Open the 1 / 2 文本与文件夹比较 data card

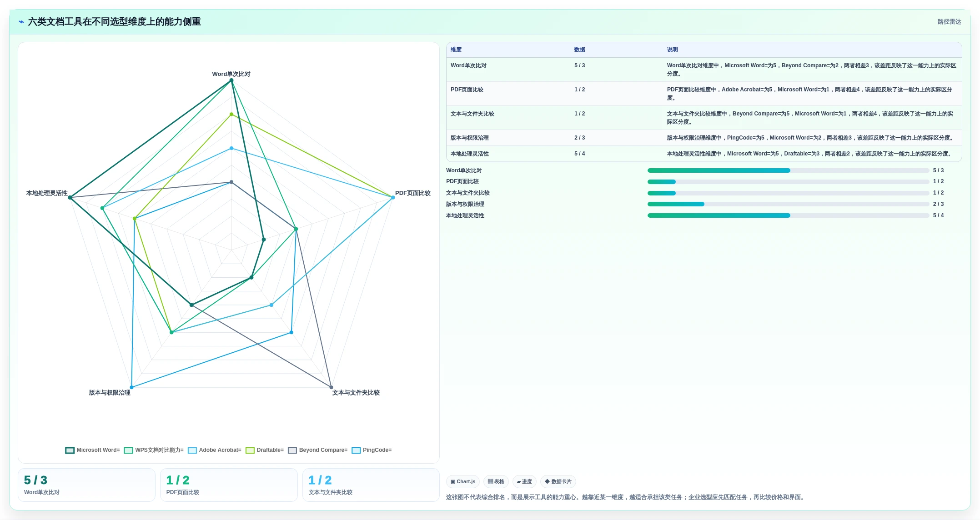click(371, 485)
